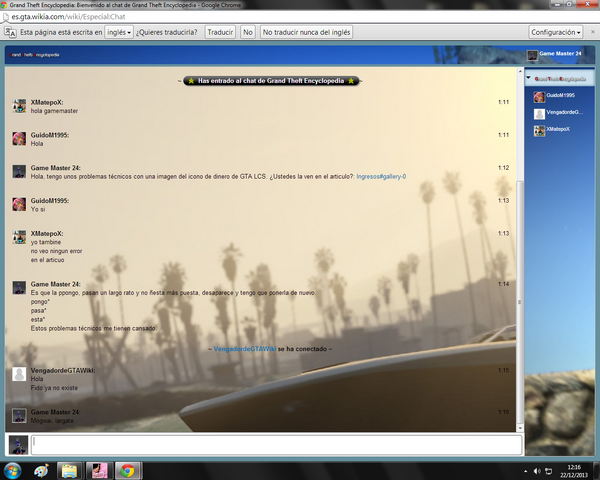Click the chat scrollbar thumb
600x480 pixels.
[520, 301]
